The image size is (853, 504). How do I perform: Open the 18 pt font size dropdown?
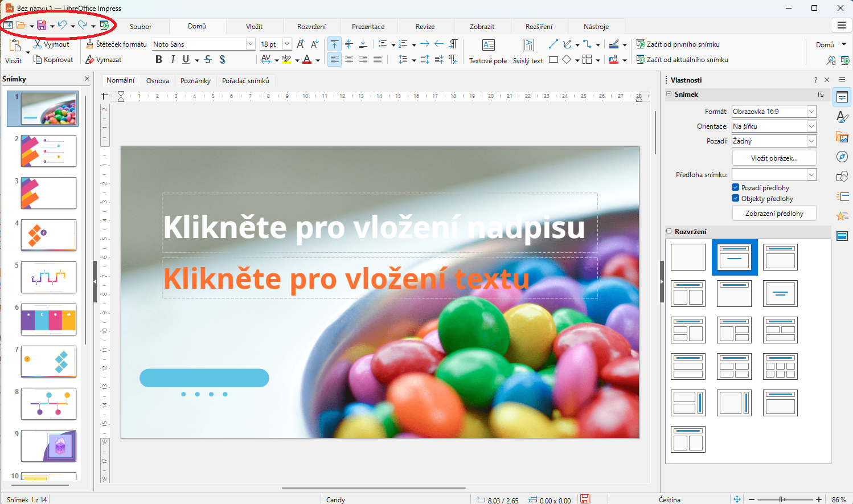(x=287, y=44)
